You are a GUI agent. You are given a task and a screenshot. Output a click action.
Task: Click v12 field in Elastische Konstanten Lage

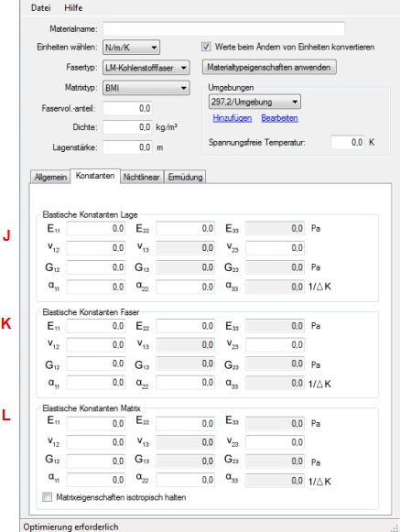tap(96, 248)
